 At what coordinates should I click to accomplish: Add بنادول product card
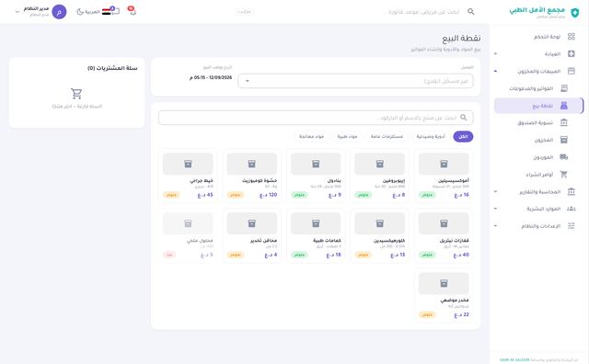(316, 176)
